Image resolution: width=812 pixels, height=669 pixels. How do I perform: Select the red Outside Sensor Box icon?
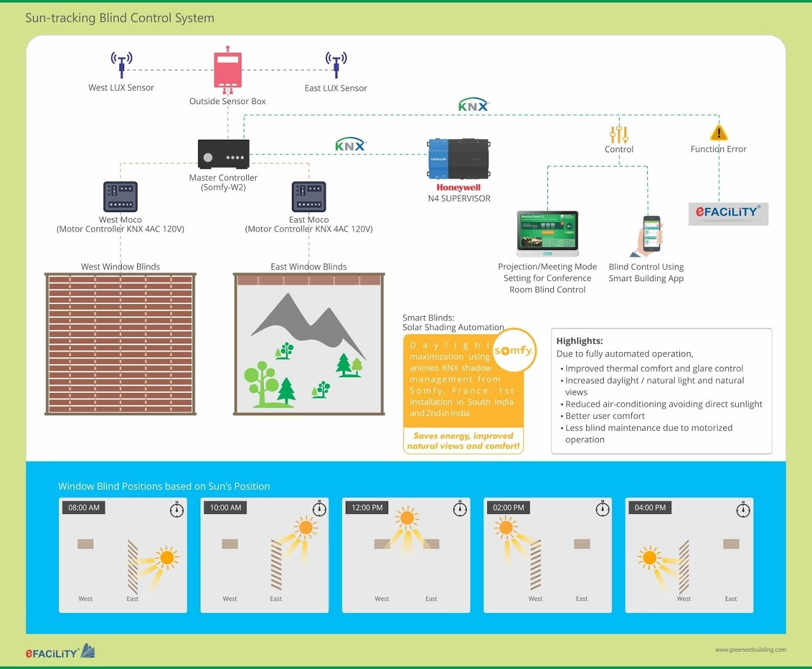[228, 69]
